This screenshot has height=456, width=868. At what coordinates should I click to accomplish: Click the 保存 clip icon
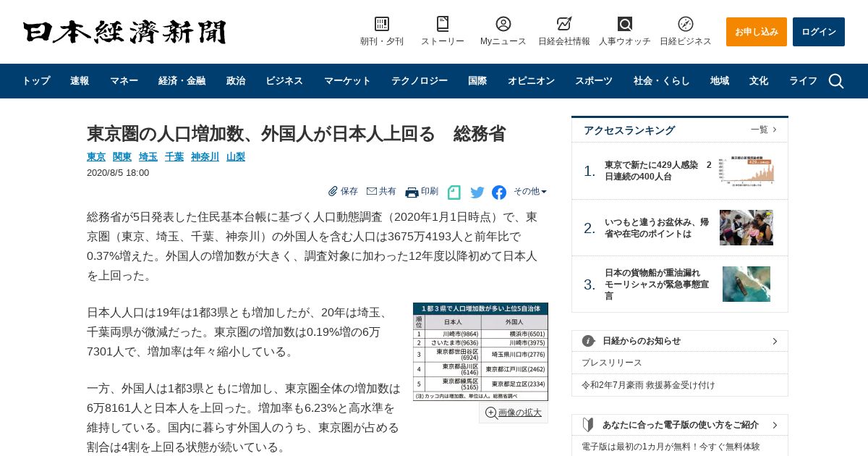pyautogui.click(x=333, y=191)
